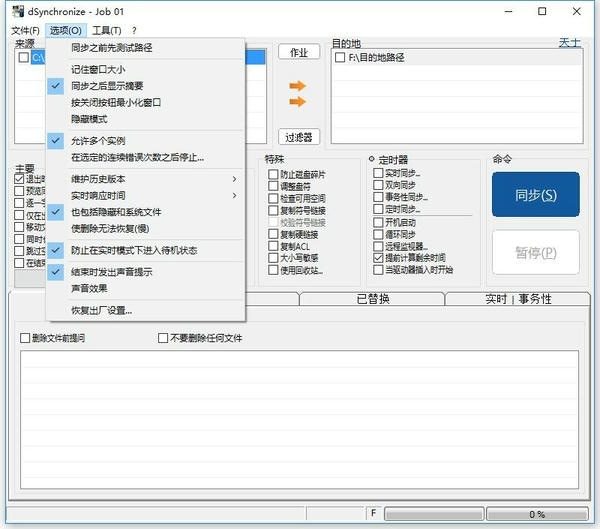
Task: Open the 天士 link at top right
Action: tap(569, 42)
